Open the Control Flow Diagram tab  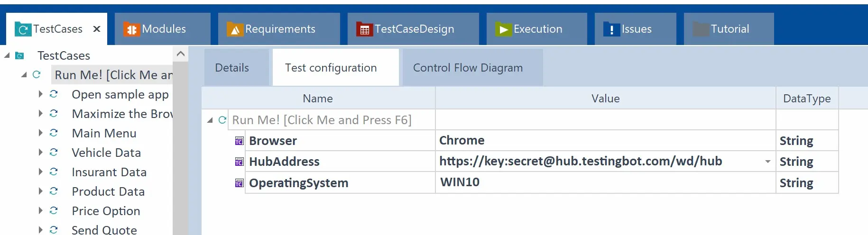coord(468,68)
